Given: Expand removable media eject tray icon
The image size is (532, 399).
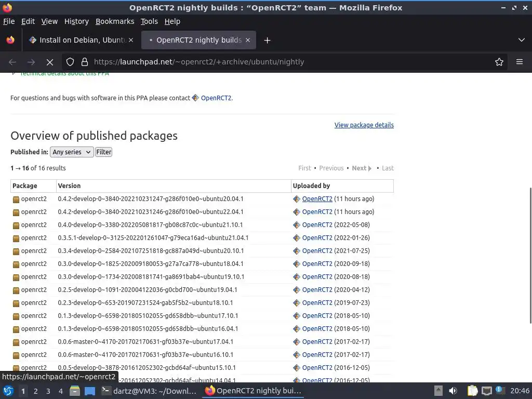Looking at the screenshot, I should click(438, 391).
